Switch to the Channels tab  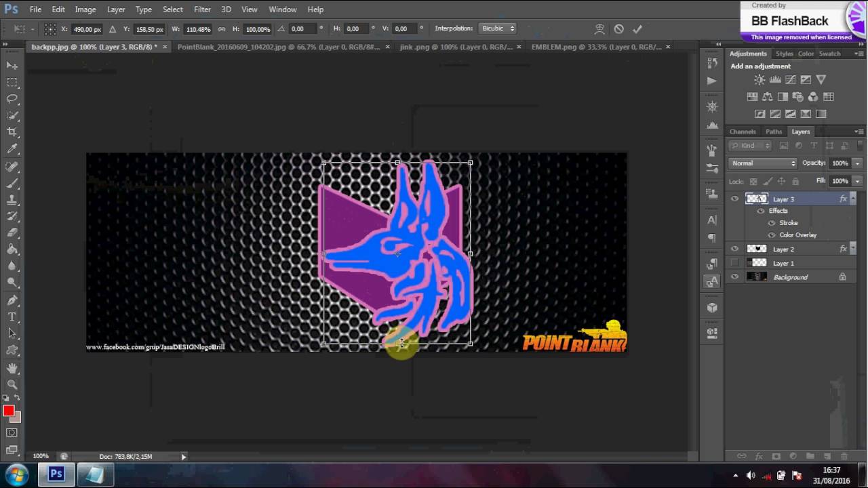coord(743,131)
